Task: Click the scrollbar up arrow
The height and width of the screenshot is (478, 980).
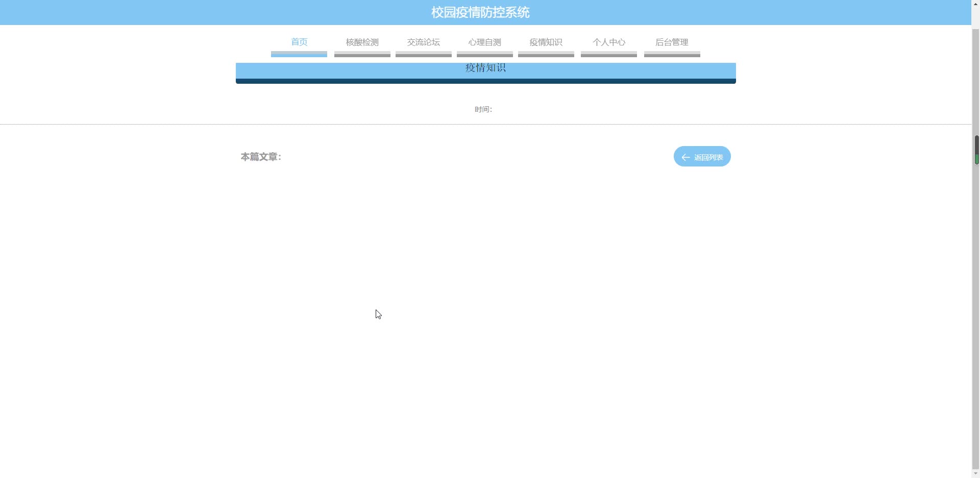Action: pos(975,3)
